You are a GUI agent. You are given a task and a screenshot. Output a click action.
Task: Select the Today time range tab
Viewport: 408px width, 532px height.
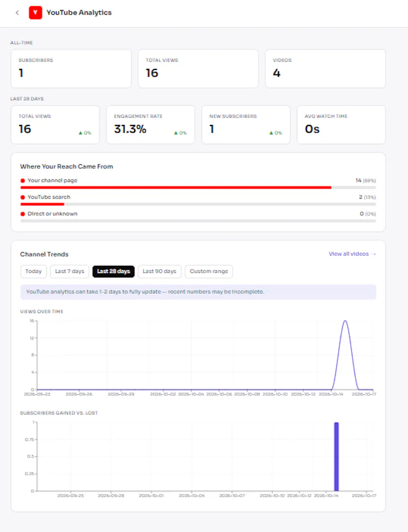[33, 271]
